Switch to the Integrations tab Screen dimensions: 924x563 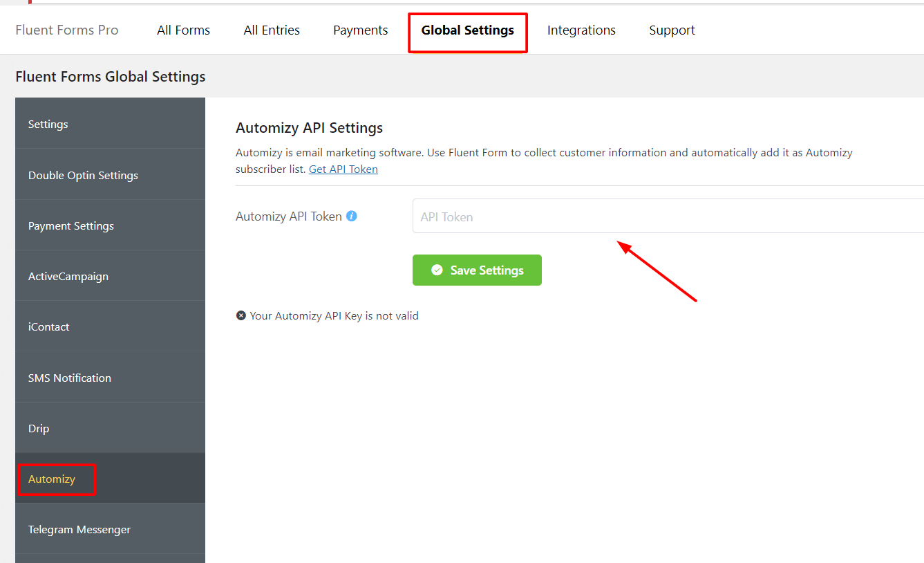click(581, 30)
